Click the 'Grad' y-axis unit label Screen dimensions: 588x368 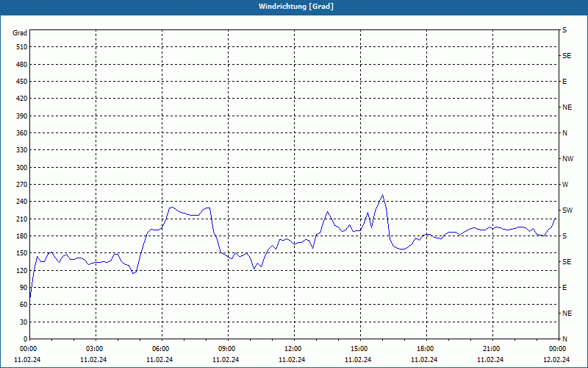(20, 33)
